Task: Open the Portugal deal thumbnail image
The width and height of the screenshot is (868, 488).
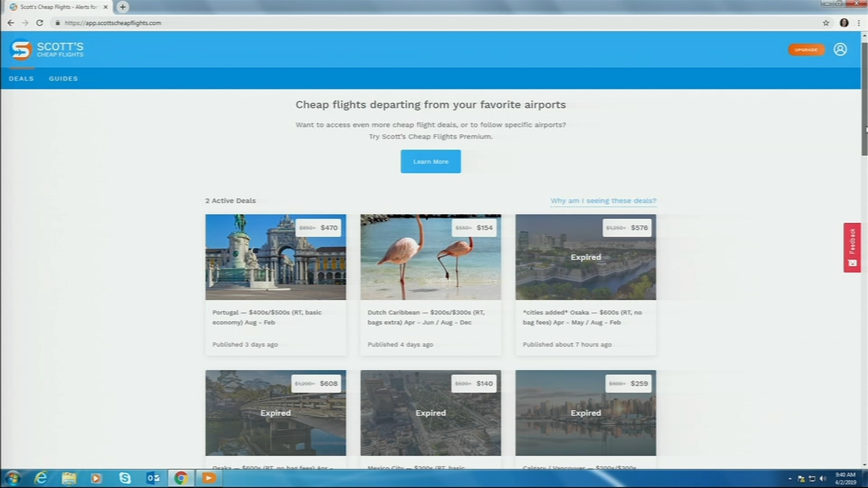Action: click(275, 257)
